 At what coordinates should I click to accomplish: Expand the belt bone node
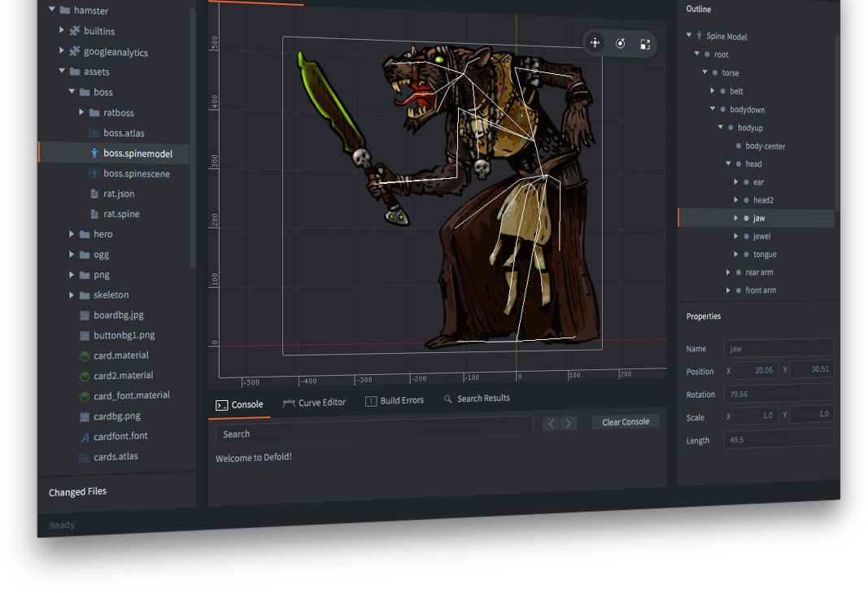tap(713, 90)
